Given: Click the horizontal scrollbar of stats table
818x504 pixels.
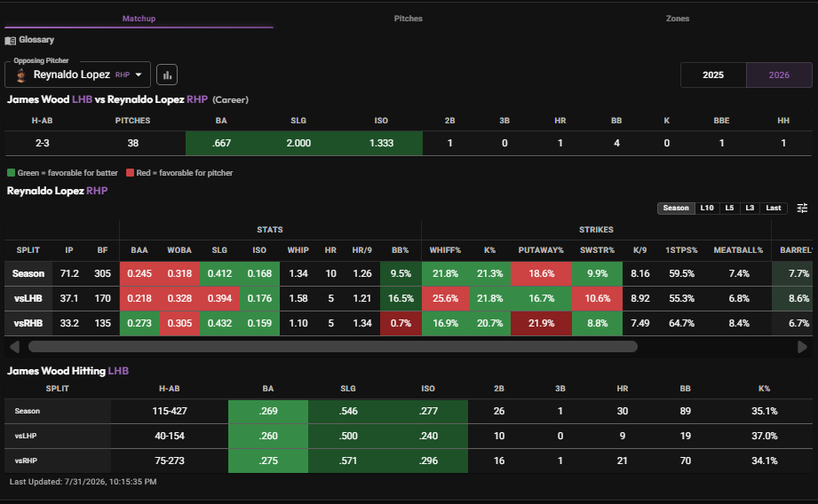Looking at the screenshot, I should tap(333, 347).
